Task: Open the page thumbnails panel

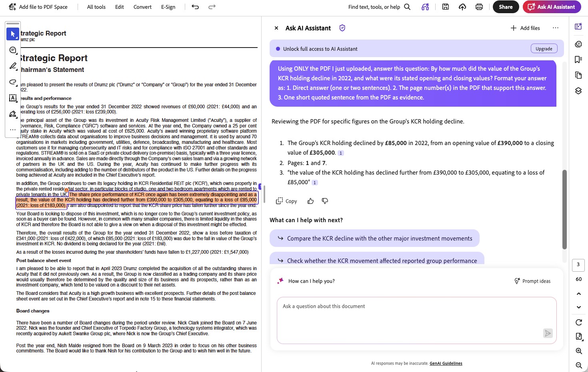Action: click(x=578, y=75)
